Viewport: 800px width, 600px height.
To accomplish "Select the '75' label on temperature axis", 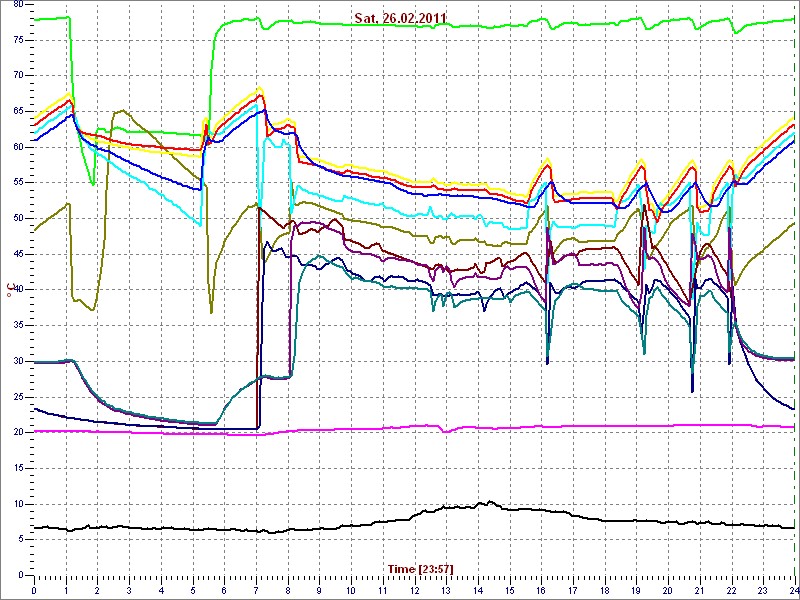I will pos(17,40).
